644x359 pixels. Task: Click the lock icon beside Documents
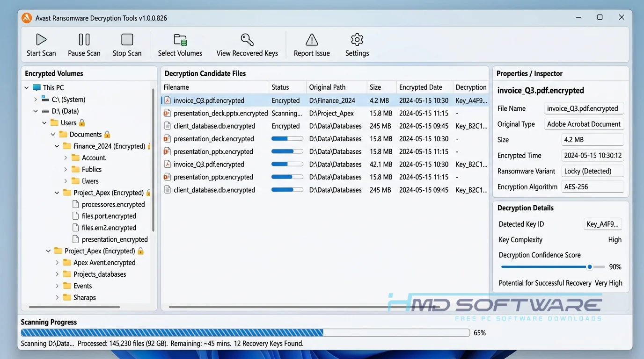107,134
